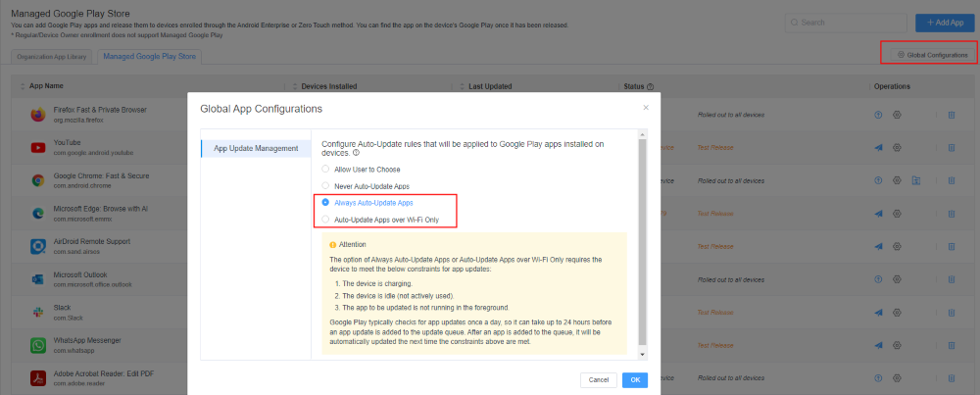Close the dialog with the X

point(645,107)
